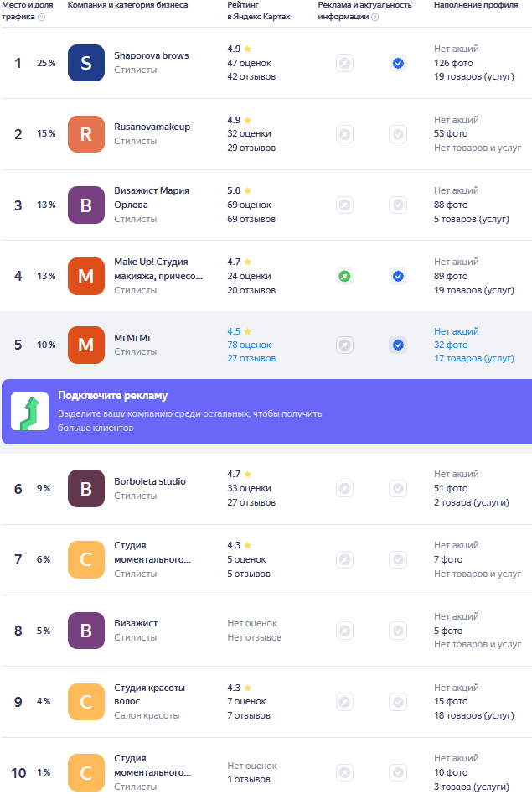The width and height of the screenshot is (532, 805).
Task: Click the Студия красоты волос avatar
Action: [86, 702]
